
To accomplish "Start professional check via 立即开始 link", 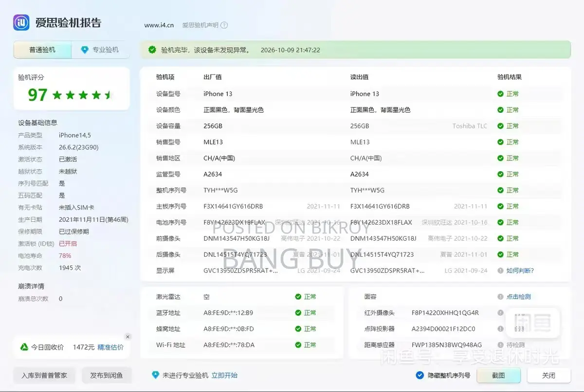I will pyautogui.click(x=224, y=375).
